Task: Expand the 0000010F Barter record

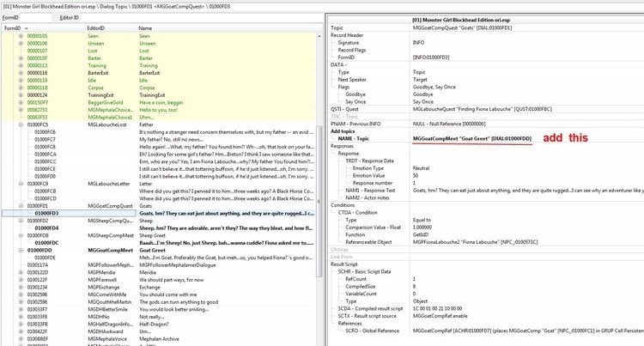Action: coord(21,58)
